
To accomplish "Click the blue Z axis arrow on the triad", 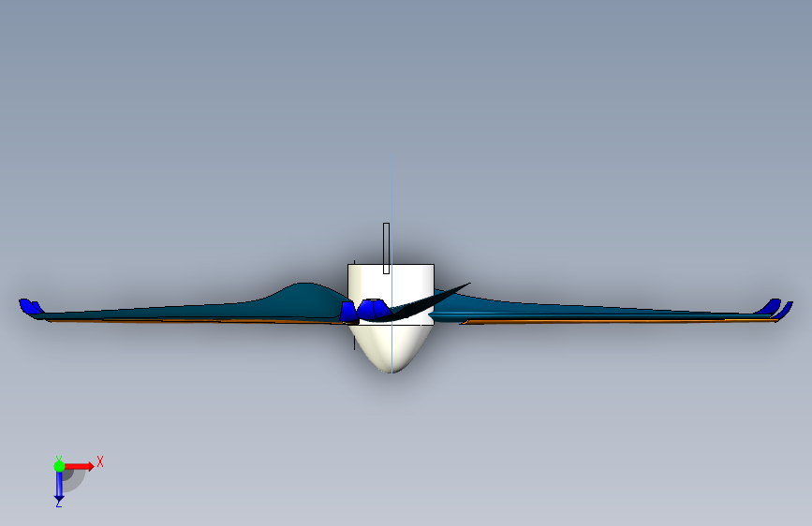I will (59, 487).
